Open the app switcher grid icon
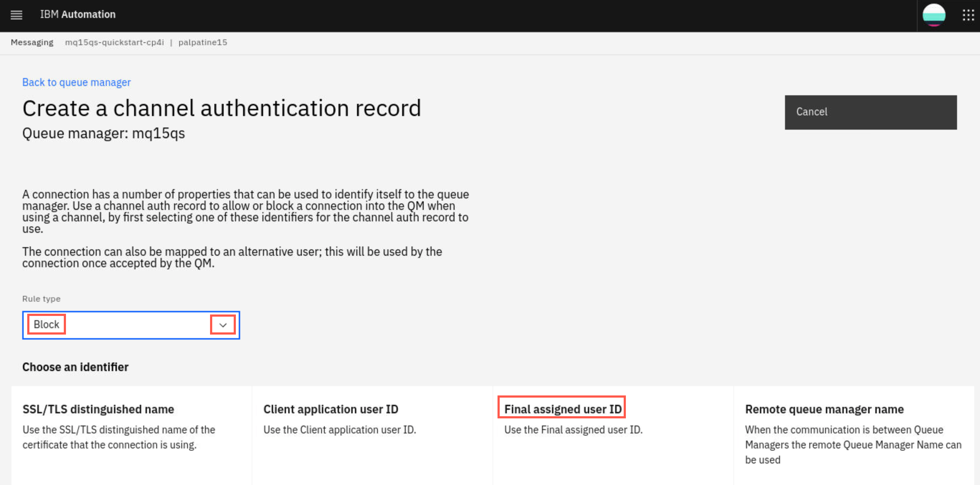Image resolution: width=980 pixels, height=485 pixels. click(x=968, y=15)
